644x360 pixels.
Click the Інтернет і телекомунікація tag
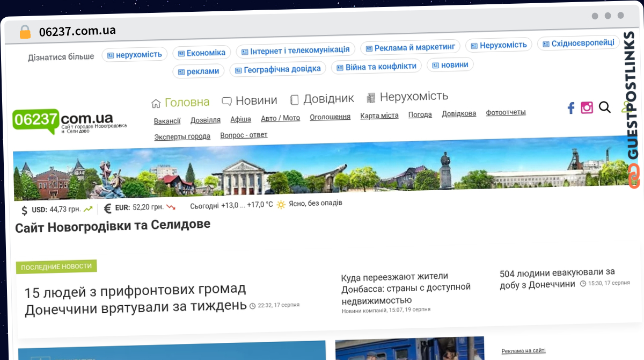click(296, 51)
